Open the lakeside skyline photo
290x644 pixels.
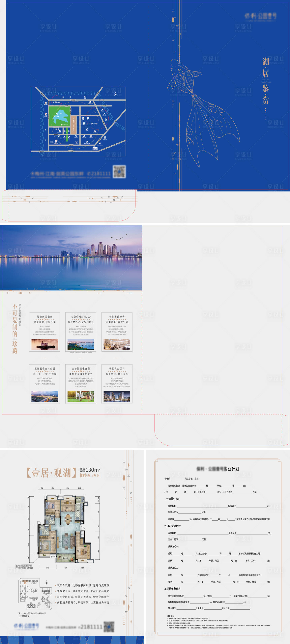pyautogui.click(x=71, y=257)
